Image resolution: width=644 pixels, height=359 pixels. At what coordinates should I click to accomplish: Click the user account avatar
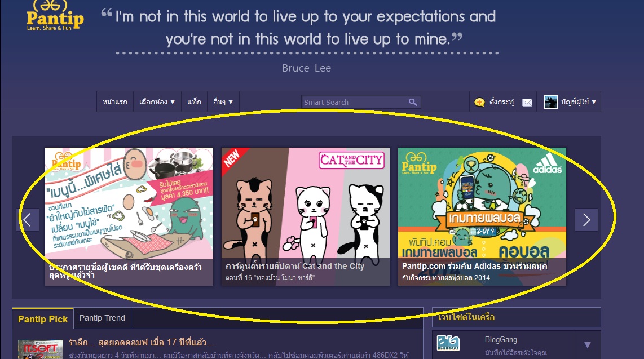tap(550, 102)
